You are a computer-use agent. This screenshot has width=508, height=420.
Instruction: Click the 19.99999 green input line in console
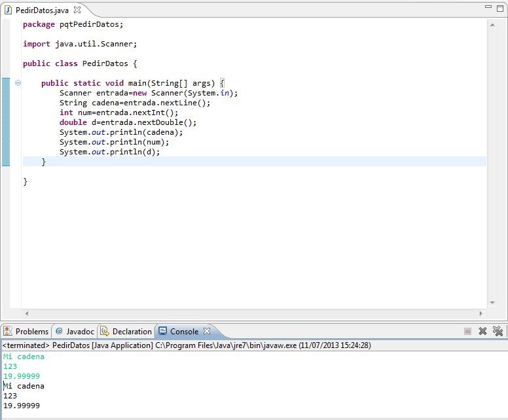tap(22, 376)
